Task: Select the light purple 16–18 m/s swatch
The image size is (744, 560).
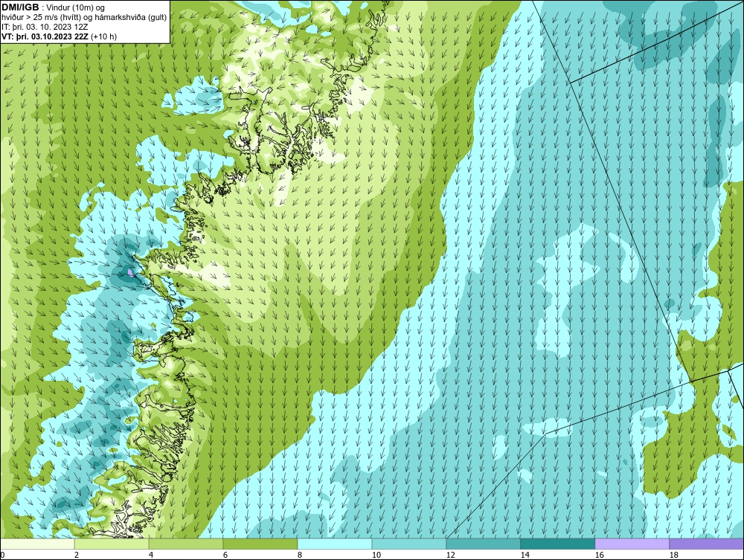Action: (x=632, y=544)
